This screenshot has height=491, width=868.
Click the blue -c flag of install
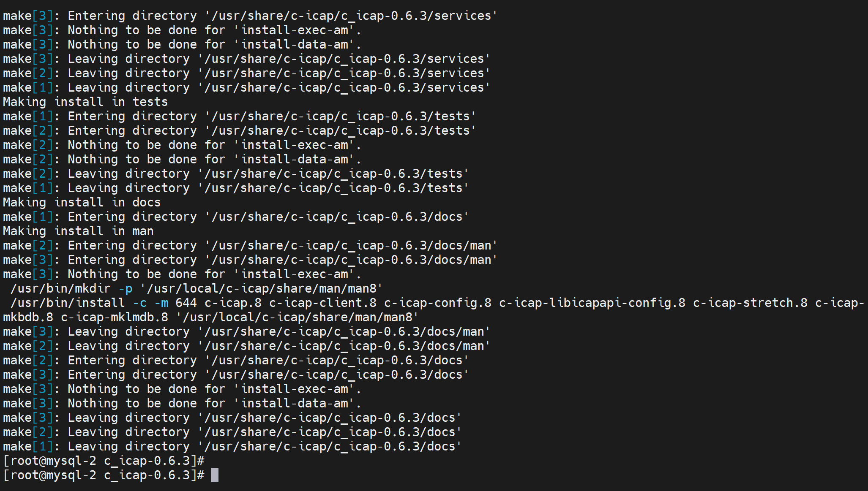point(140,303)
